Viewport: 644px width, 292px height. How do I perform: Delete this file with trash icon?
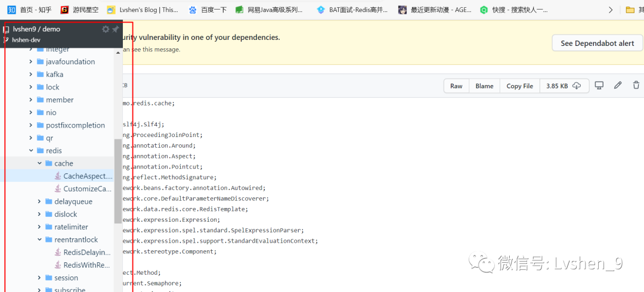636,85
